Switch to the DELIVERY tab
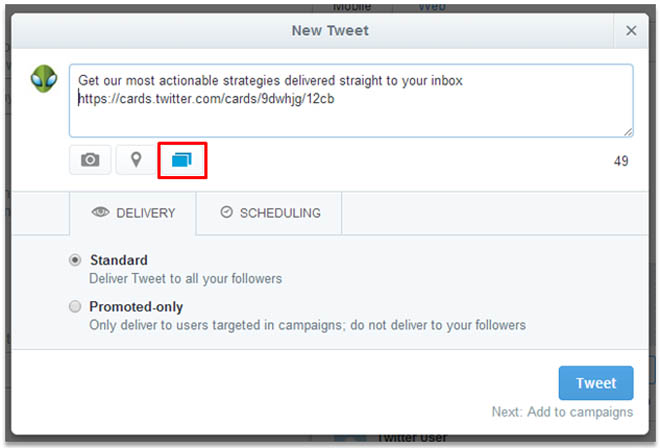Screen dimensions: 660x448 pyautogui.click(x=133, y=213)
